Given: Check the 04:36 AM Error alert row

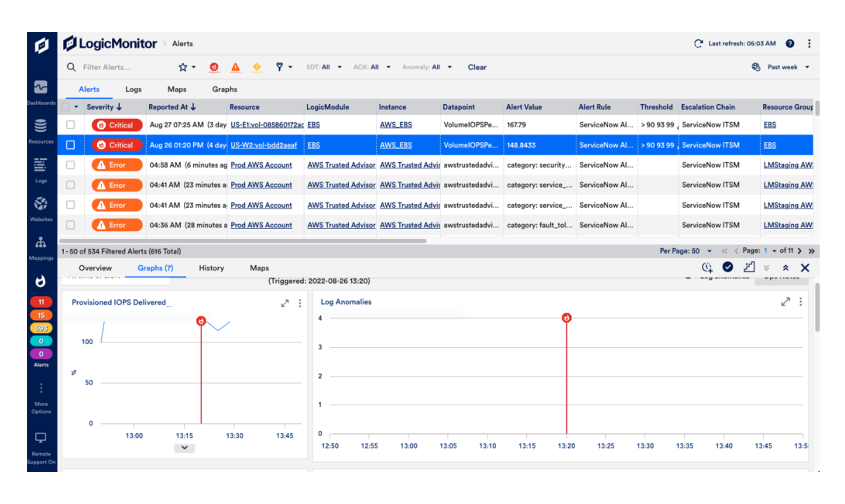Looking at the screenshot, I should click(x=71, y=225).
